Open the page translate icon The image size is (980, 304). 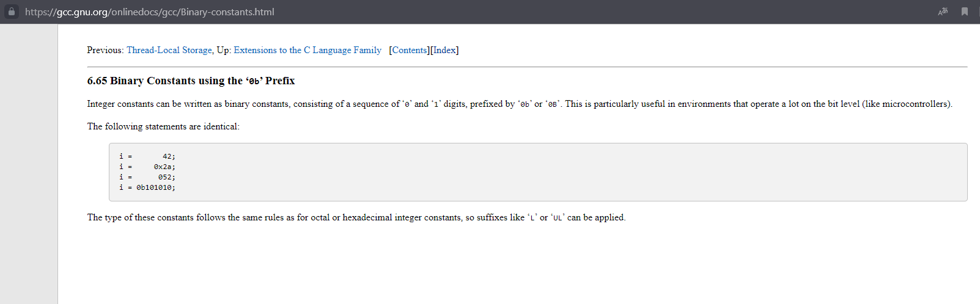943,12
